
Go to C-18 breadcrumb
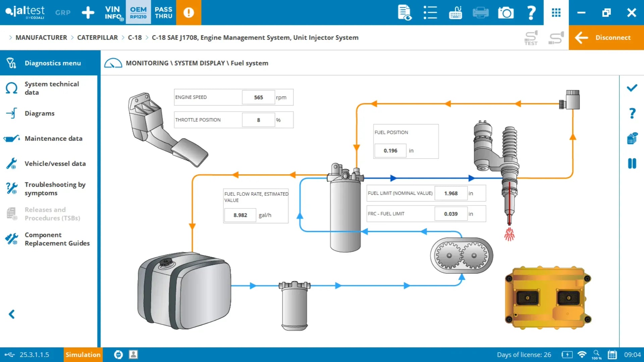coord(135,38)
